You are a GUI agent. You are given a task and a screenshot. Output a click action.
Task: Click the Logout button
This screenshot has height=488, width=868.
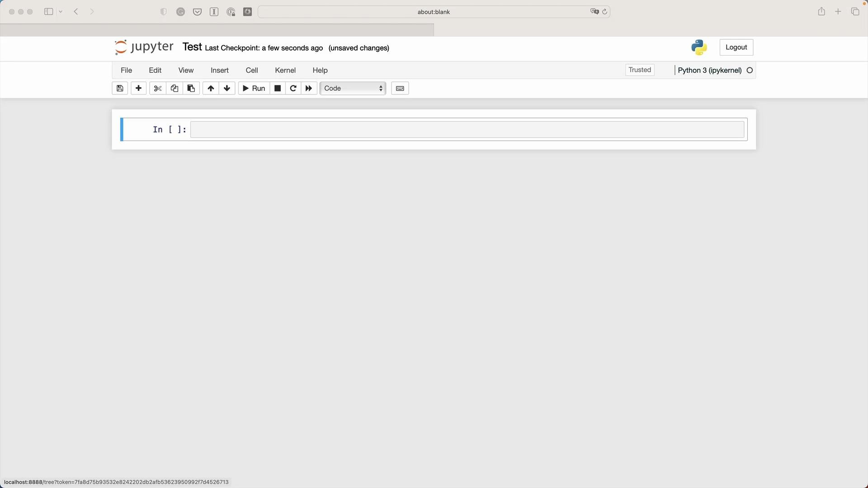736,47
